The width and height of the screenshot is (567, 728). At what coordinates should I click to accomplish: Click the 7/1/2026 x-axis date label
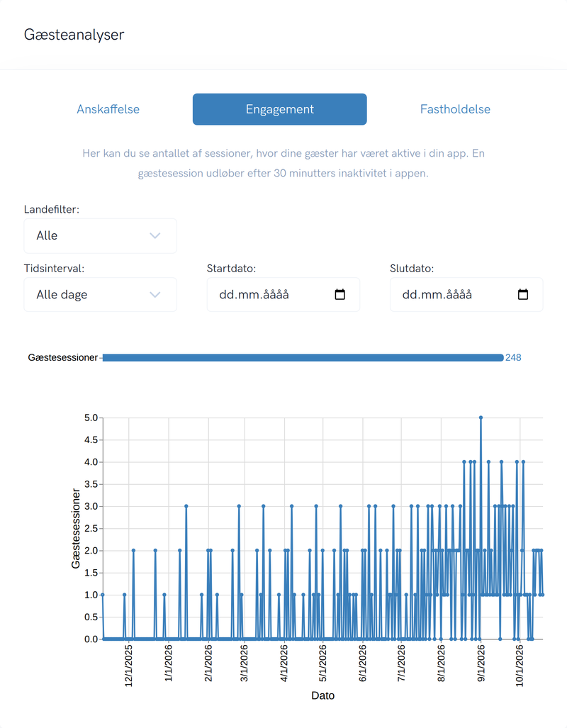(x=401, y=663)
